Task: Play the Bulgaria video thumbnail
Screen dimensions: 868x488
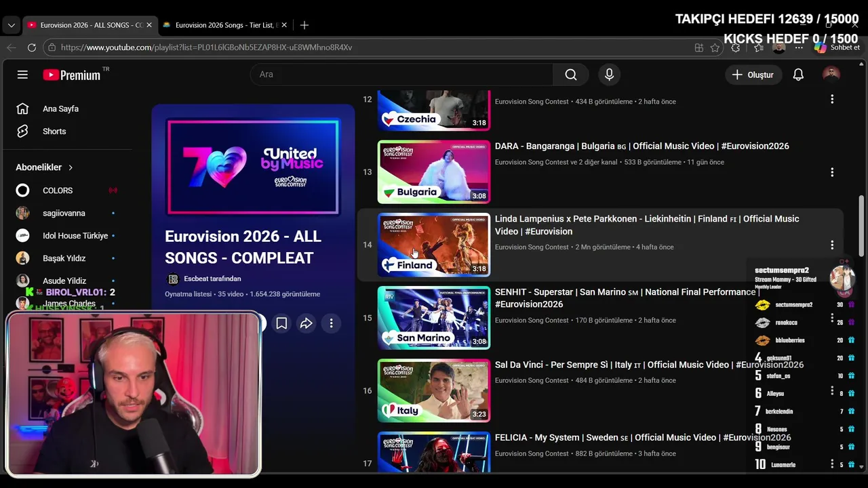Action: [434, 172]
